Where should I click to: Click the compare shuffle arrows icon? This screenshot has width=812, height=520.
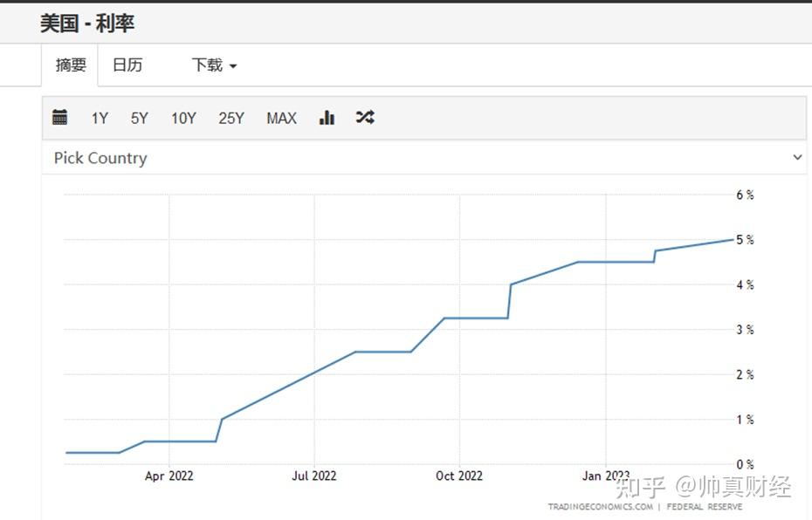tap(365, 118)
